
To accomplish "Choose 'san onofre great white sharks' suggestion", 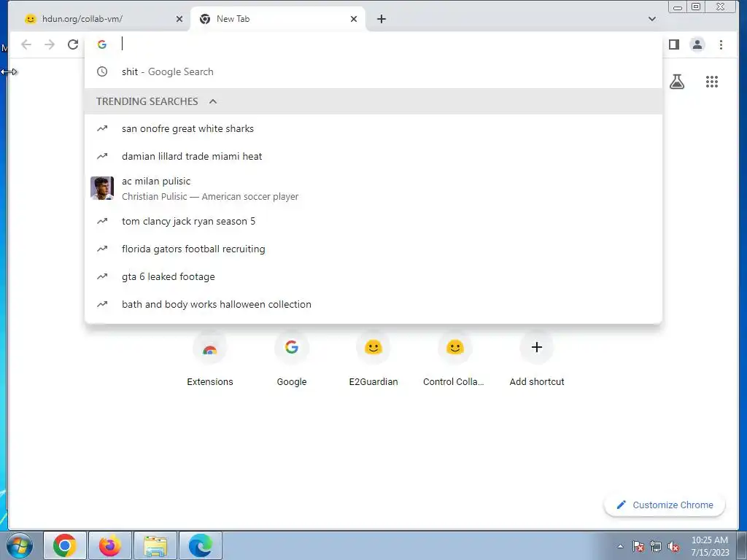I will click(x=373, y=128).
